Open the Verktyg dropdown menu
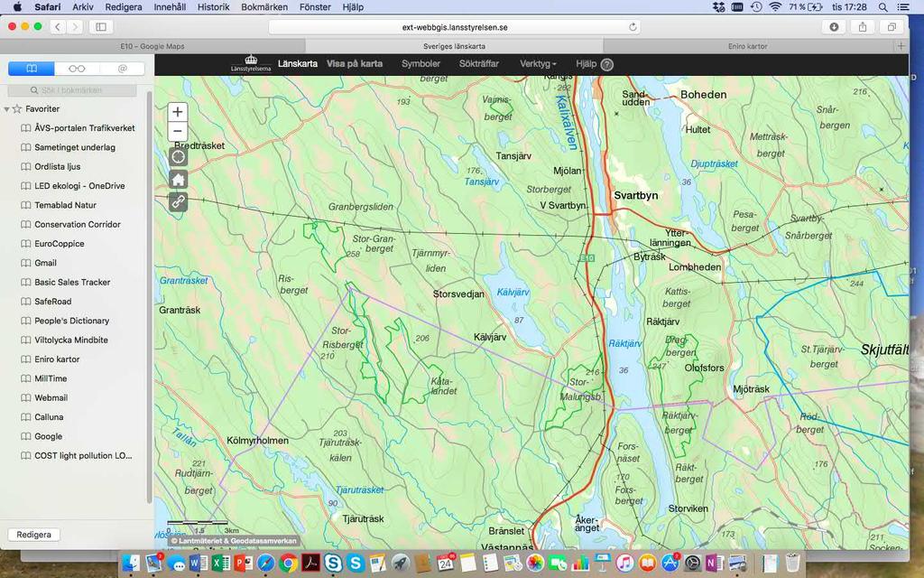Viewport: 924px width, 578px height. click(x=538, y=64)
